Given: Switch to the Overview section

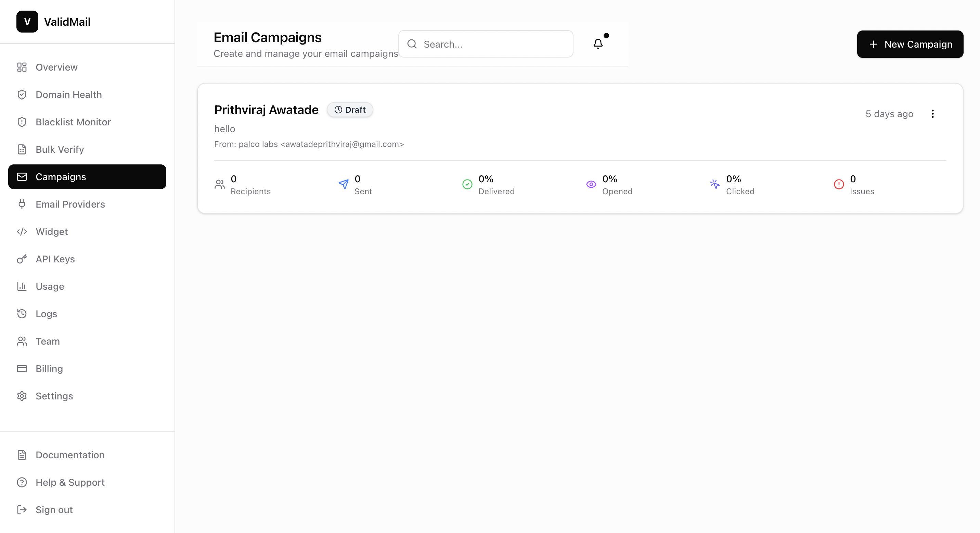Looking at the screenshot, I should pyautogui.click(x=56, y=67).
